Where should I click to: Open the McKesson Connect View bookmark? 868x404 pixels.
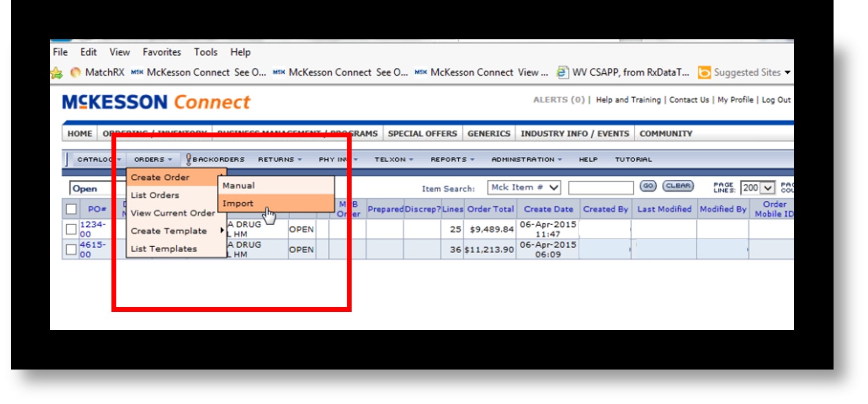(481, 72)
